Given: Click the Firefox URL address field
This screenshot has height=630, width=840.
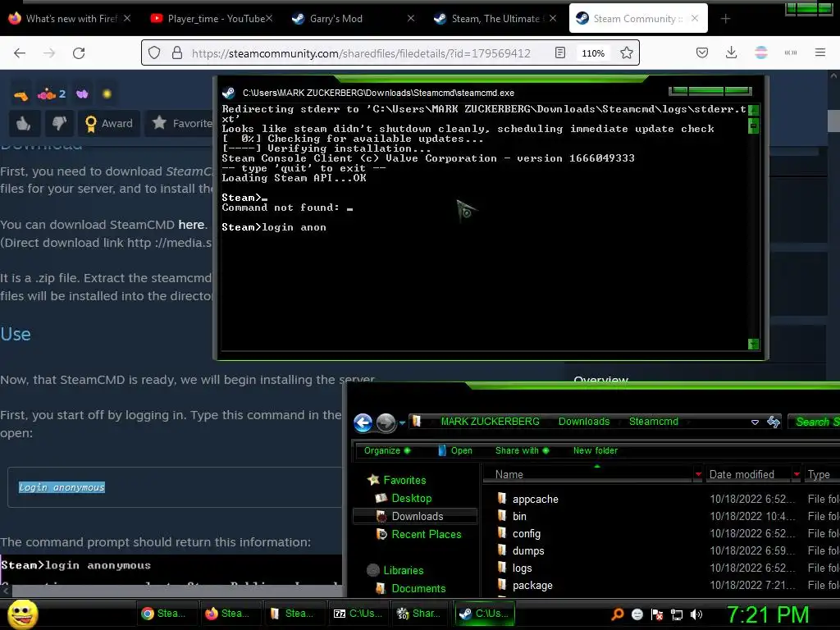Looking at the screenshot, I should click(x=361, y=53).
